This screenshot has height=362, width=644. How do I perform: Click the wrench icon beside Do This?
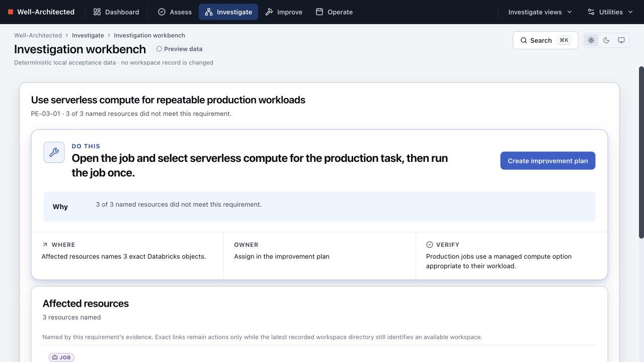tap(54, 152)
